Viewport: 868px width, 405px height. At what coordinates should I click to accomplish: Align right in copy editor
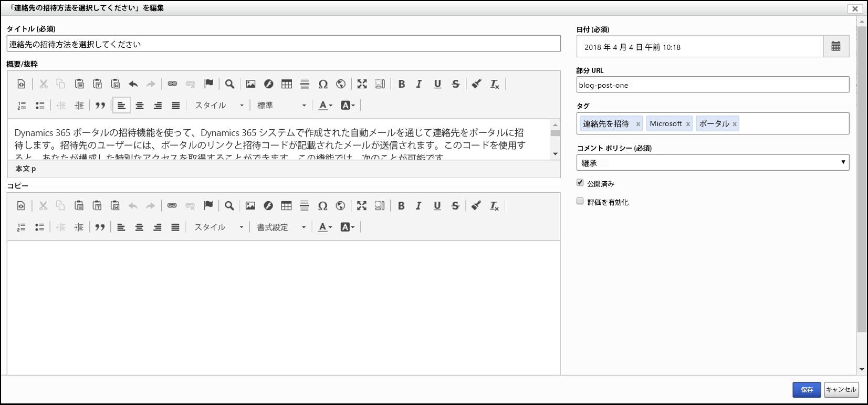point(157,227)
